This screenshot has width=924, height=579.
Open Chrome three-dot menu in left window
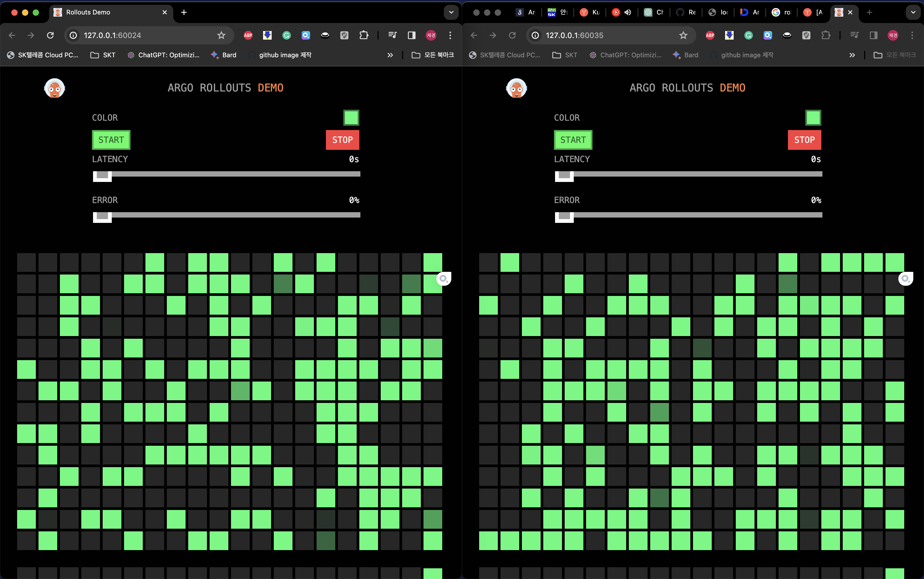click(x=450, y=35)
